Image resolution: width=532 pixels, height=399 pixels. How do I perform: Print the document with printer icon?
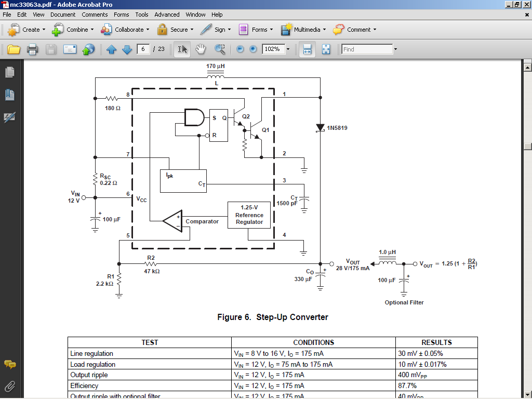pyautogui.click(x=33, y=49)
